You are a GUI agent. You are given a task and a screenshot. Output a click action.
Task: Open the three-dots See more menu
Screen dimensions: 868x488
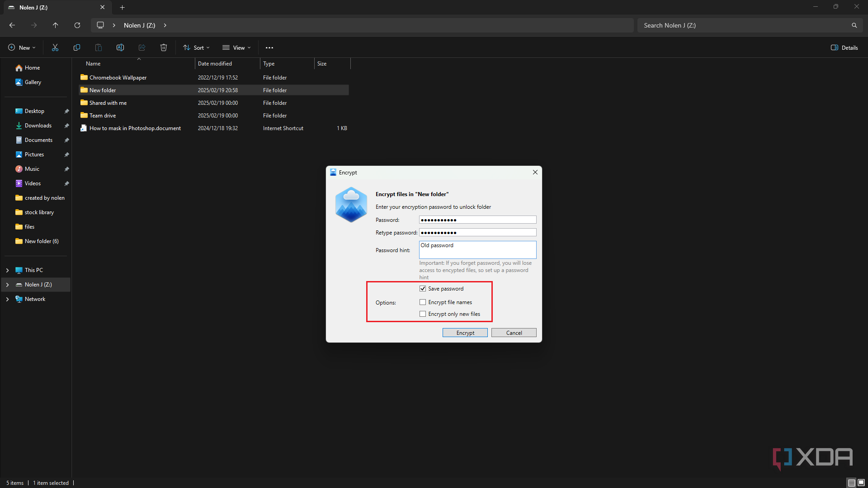(269, 47)
